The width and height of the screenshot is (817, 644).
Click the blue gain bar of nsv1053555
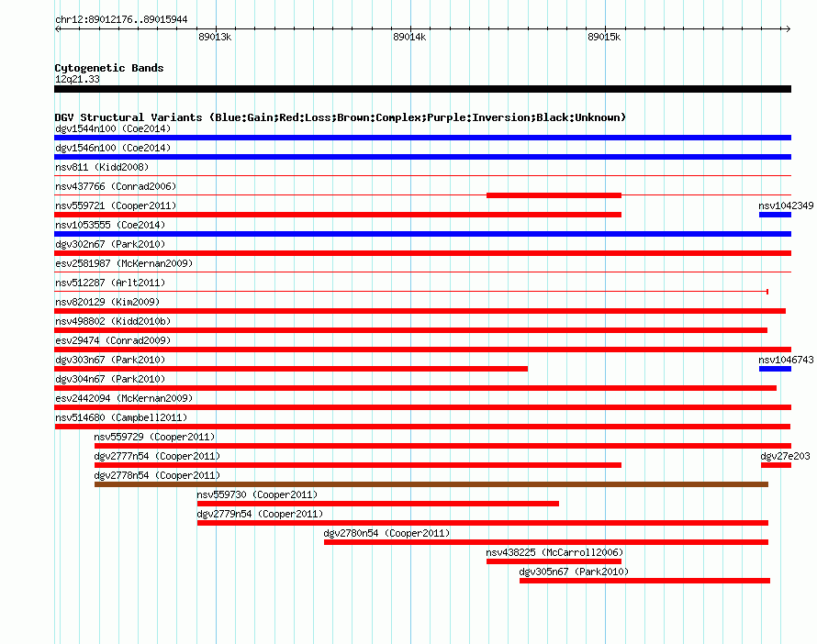422,234
